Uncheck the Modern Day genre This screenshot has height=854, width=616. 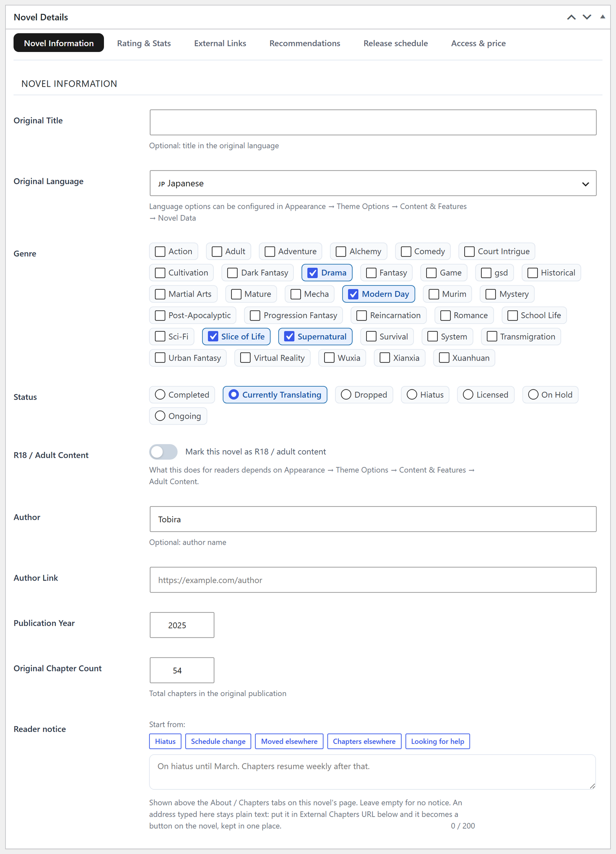pos(353,294)
